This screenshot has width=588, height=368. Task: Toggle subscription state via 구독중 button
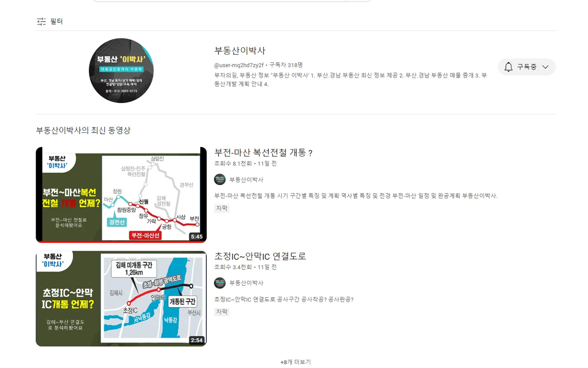[x=527, y=67]
